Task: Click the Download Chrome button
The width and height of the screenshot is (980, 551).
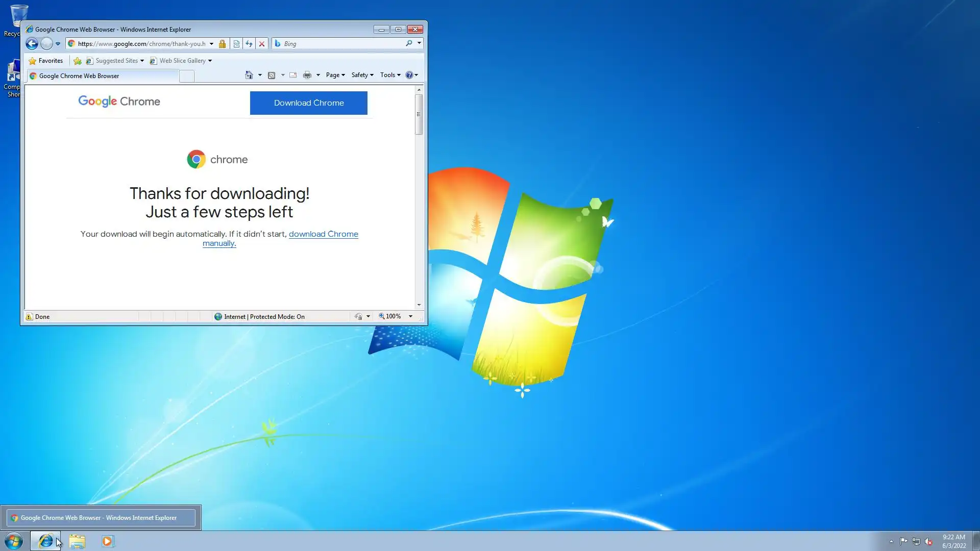Action: [308, 103]
